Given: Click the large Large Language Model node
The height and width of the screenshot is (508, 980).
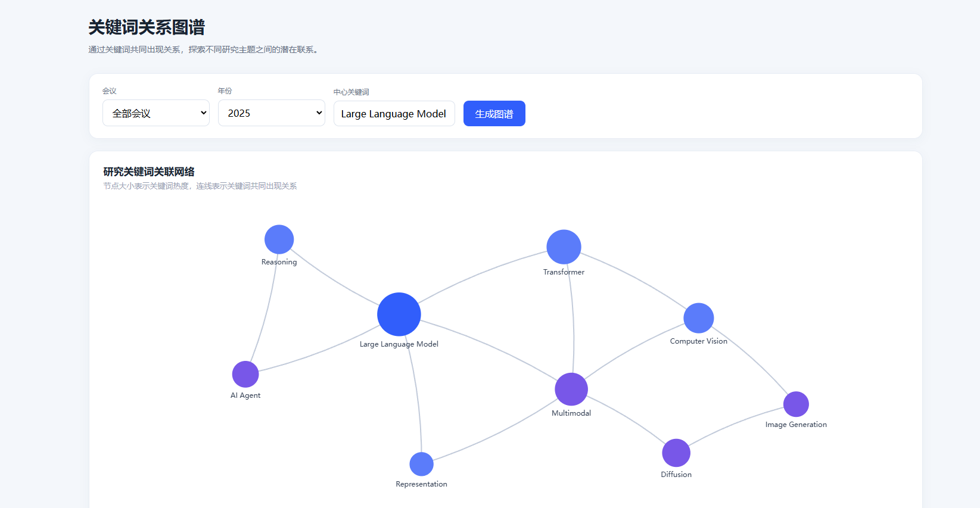Looking at the screenshot, I should coord(399,314).
